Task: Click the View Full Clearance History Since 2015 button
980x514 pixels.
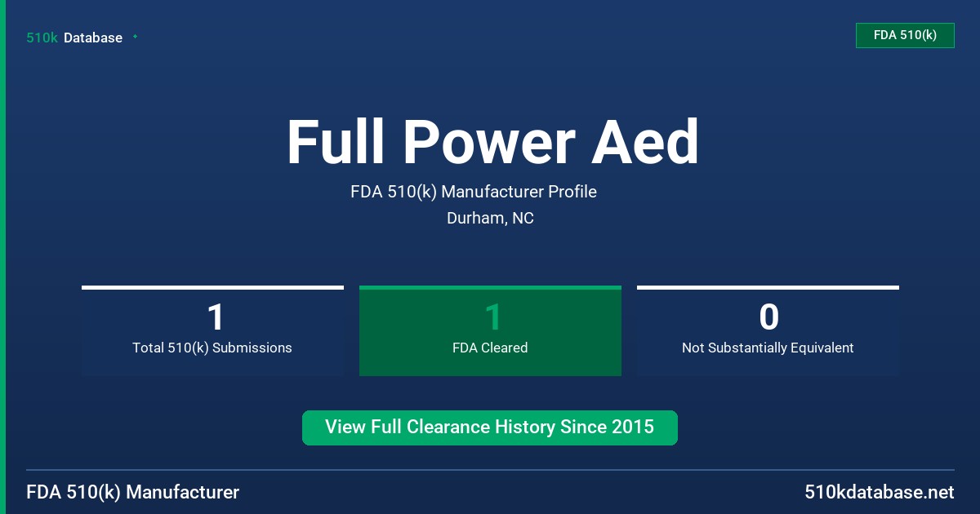Action: pos(490,428)
